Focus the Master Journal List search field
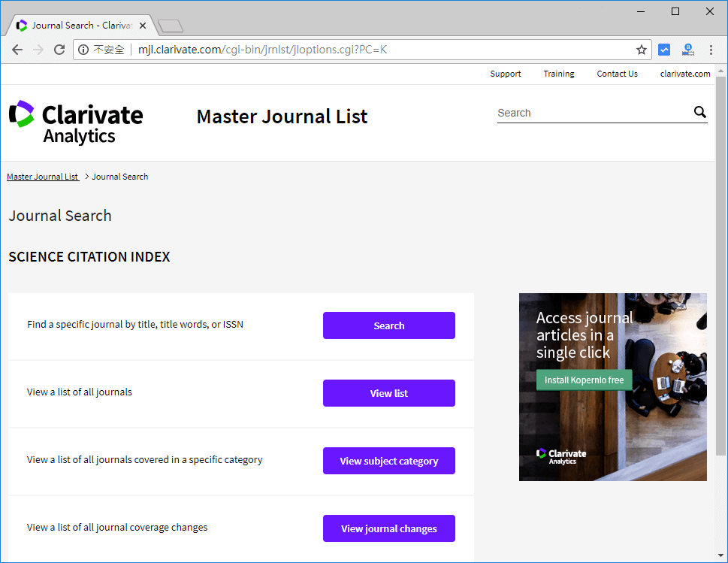Screen dimensions: 728x563 click(x=594, y=113)
